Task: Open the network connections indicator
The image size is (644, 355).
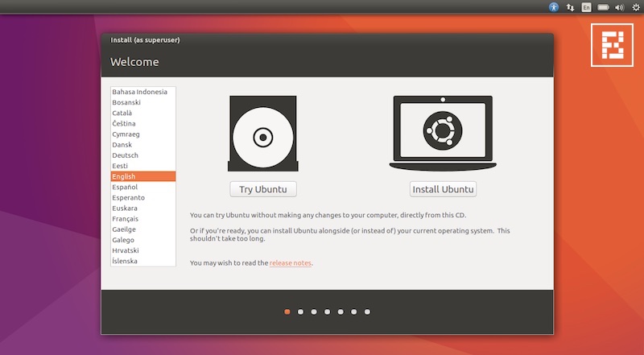Action: [570, 7]
